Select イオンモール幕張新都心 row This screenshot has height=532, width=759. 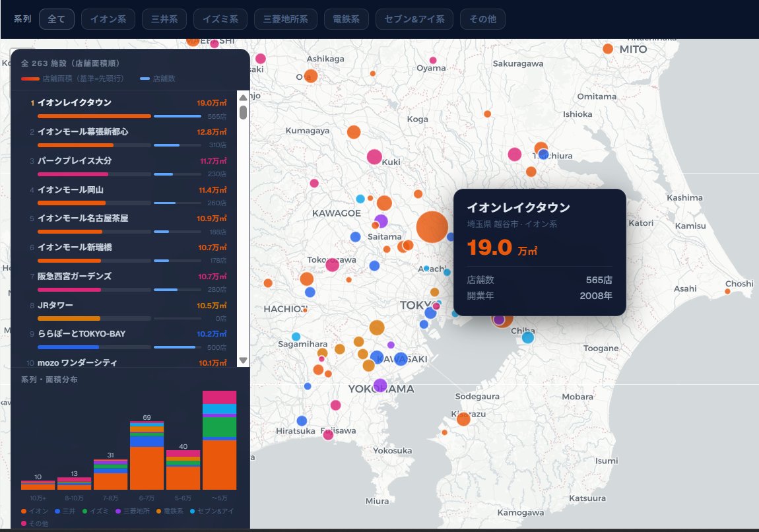124,137
